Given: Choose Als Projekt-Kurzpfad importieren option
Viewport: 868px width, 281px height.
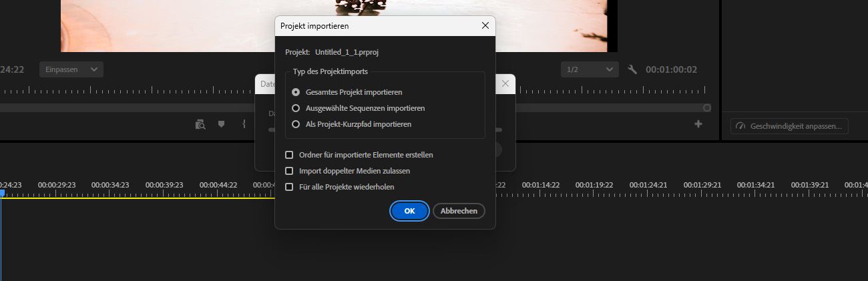Looking at the screenshot, I should coord(296,124).
